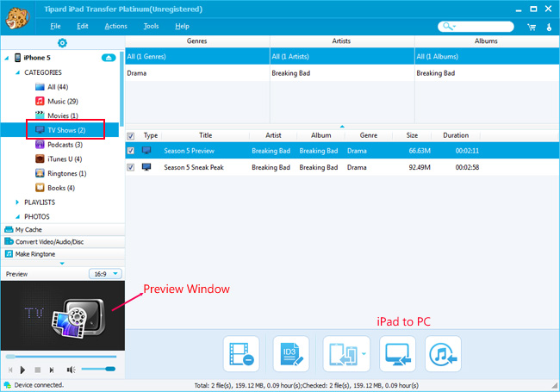This screenshot has width=560, height=392.
Task: Click the export to PC monitor button
Action: [x=397, y=354]
